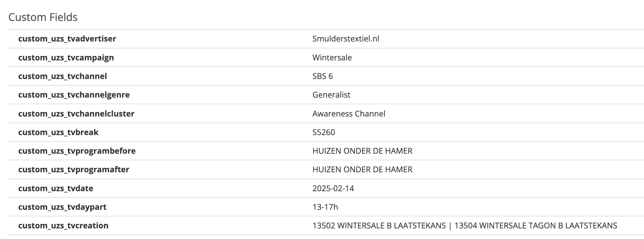Click the custom_uzs_tvchannelcluster field label
The height and width of the screenshot is (239, 644).
point(76,114)
